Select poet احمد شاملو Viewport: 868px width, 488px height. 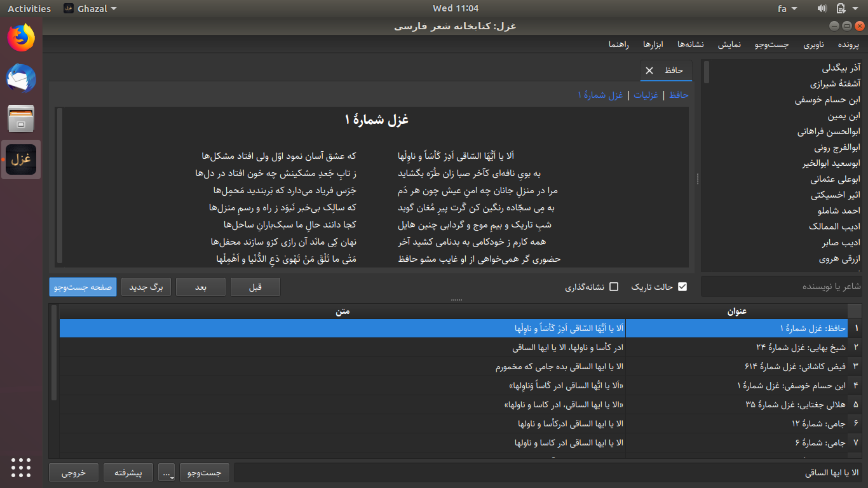click(839, 211)
